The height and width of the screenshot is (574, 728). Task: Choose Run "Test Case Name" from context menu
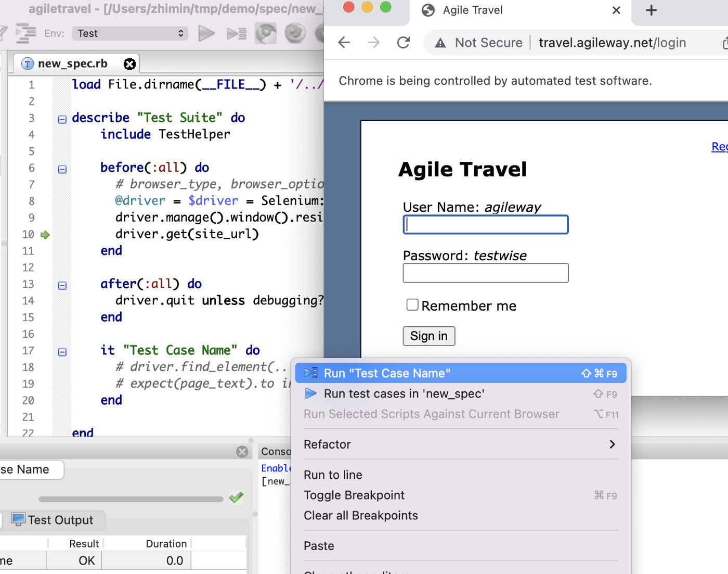click(461, 373)
